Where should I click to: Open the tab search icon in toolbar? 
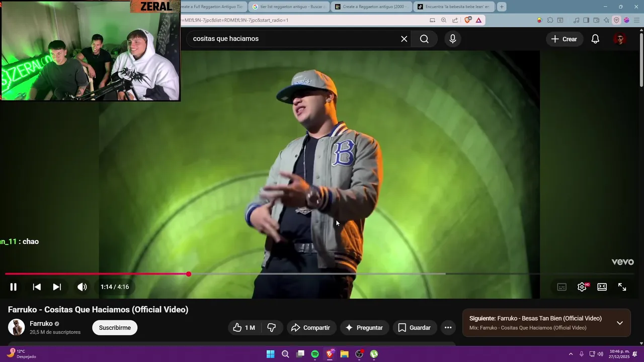560,20
